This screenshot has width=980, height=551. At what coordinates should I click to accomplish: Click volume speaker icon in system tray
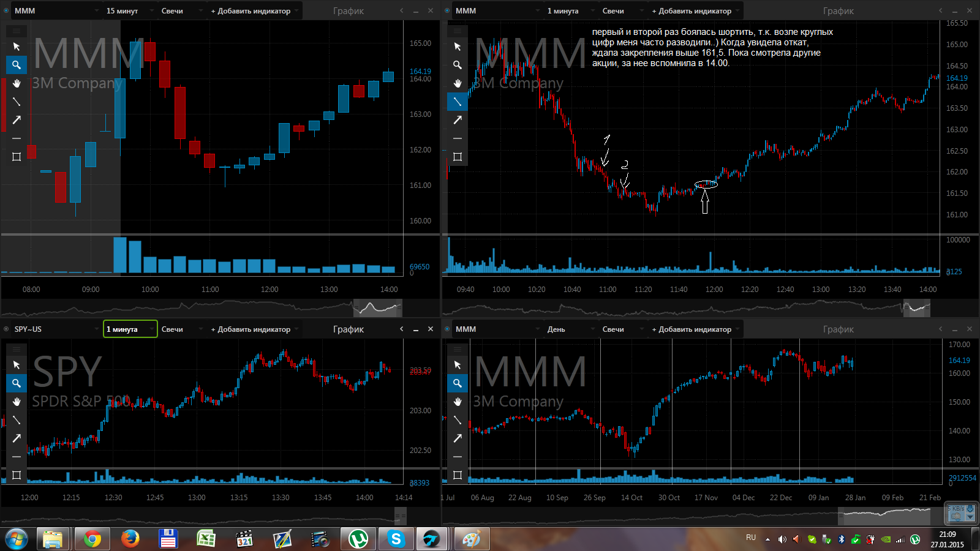click(782, 539)
